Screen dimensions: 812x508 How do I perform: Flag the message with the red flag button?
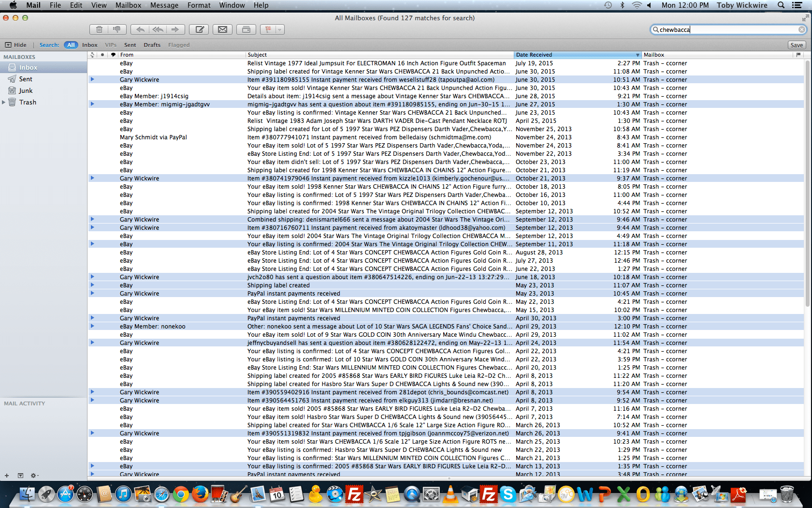point(267,30)
